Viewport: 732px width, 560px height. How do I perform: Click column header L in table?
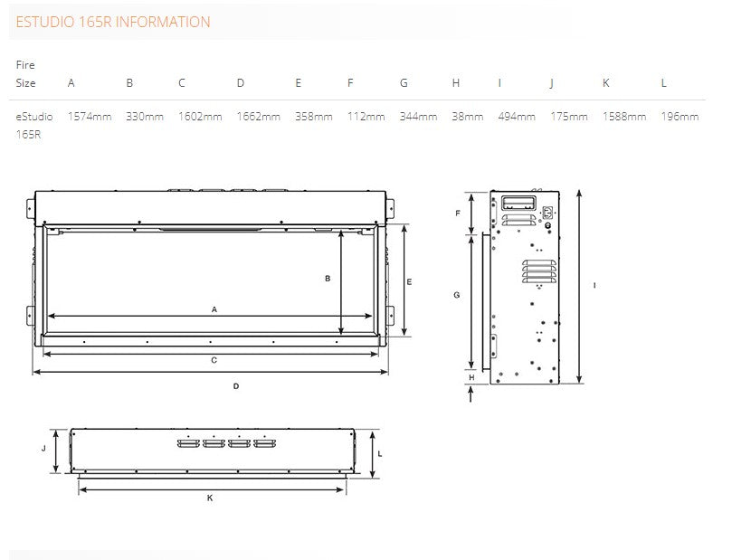point(663,83)
